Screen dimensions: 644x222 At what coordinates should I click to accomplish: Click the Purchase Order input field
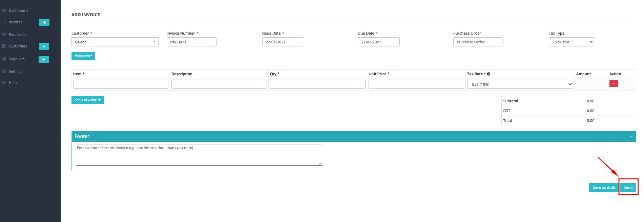coord(478,42)
